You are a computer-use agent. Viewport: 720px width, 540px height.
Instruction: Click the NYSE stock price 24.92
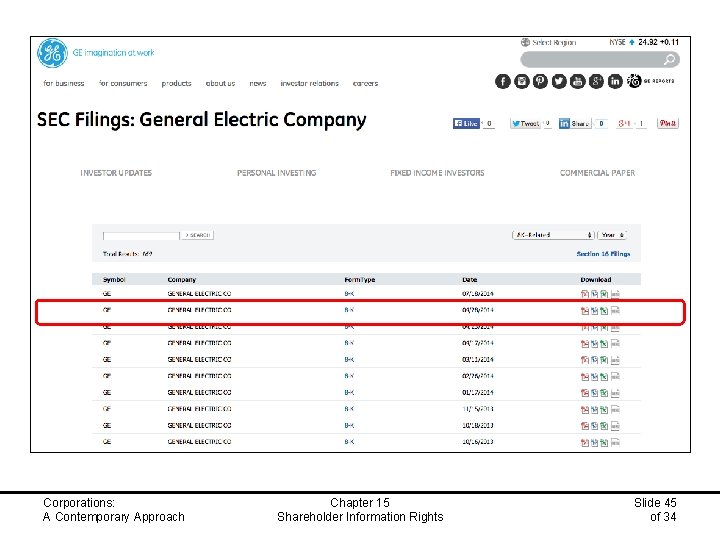point(647,42)
